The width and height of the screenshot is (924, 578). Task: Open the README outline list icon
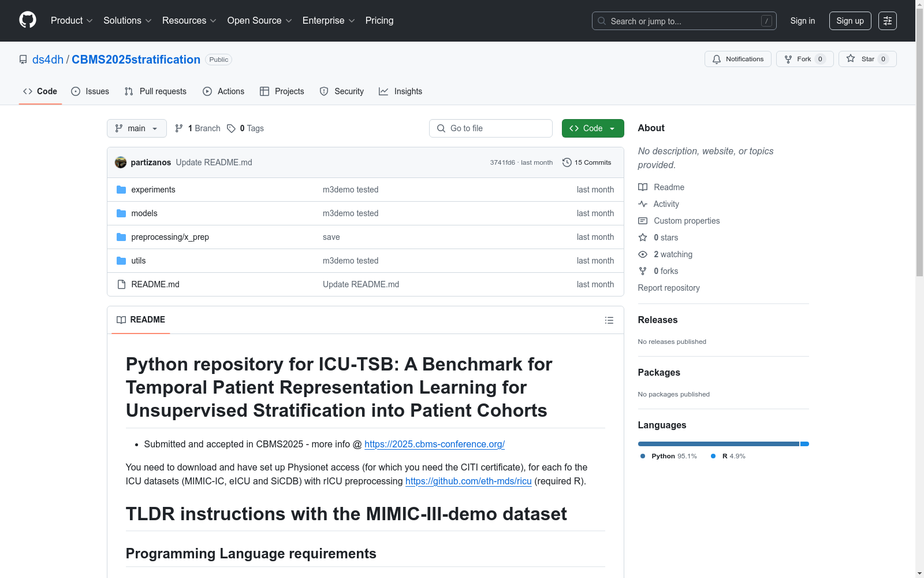click(609, 320)
